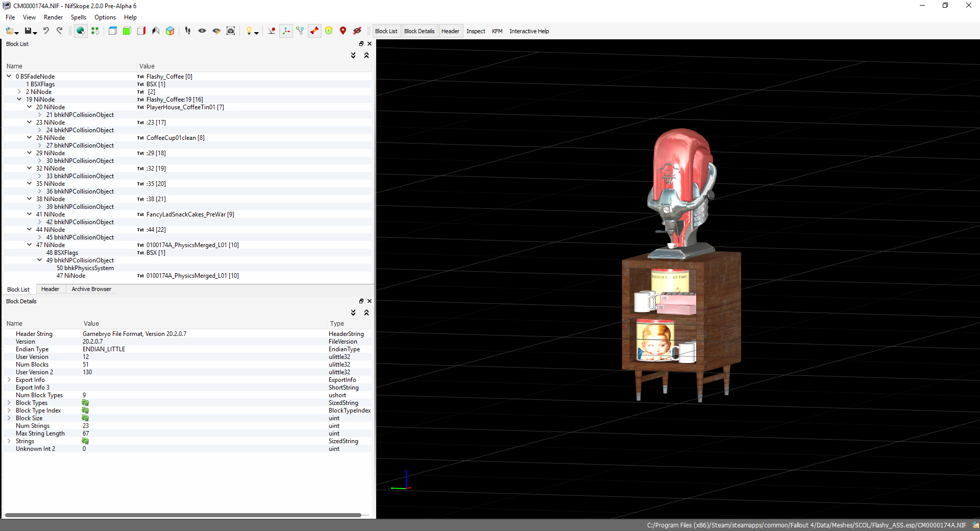The height and width of the screenshot is (531, 980).
Task: Toggle the Show Collision bone icon
Action: click(x=314, y=31)
